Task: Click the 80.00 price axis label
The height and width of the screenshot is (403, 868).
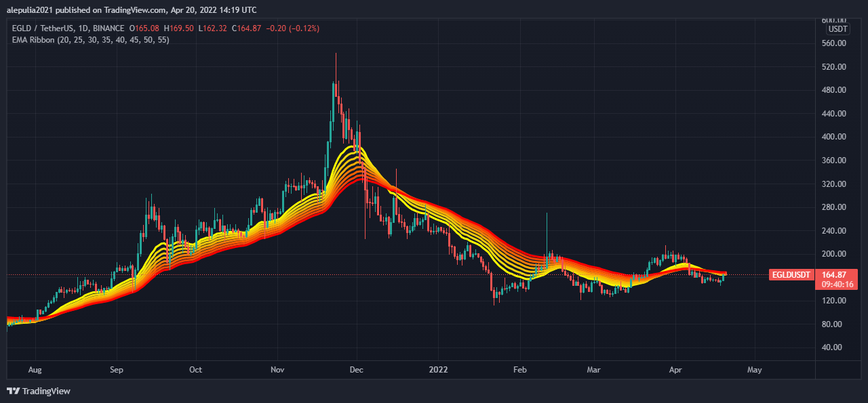Action: (833, 324)
